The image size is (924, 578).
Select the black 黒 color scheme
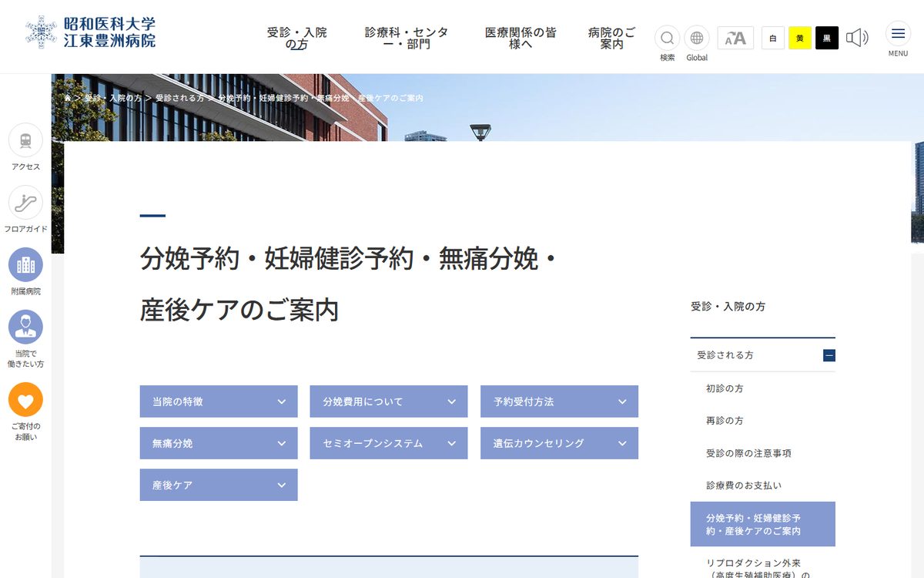(827, 38)
